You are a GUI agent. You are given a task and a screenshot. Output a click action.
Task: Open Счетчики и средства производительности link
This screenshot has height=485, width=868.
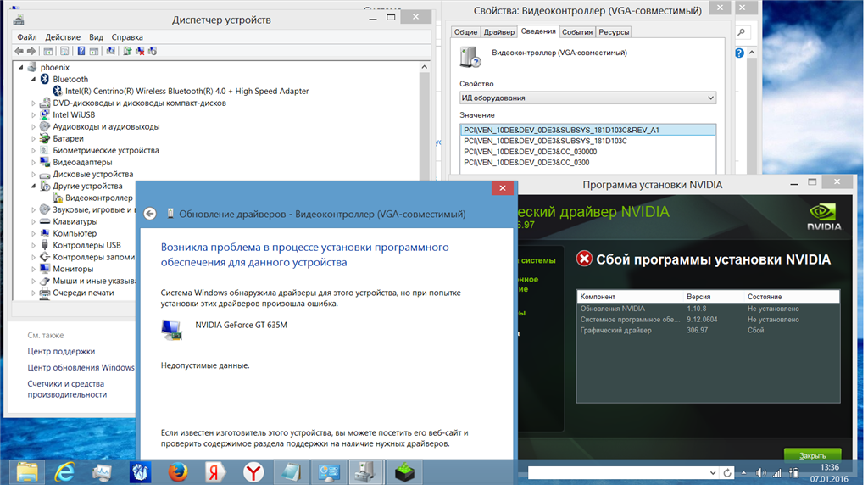point(67,389)
